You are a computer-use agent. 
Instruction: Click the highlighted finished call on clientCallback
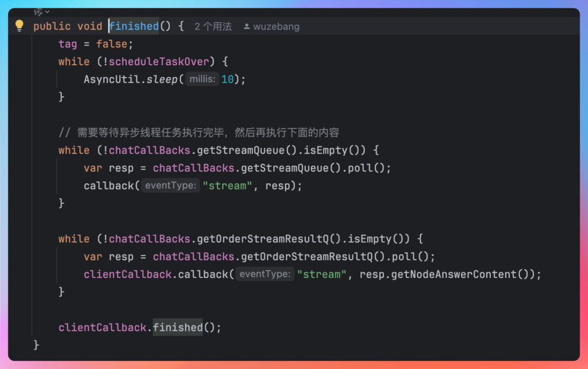tap(178, 327)
